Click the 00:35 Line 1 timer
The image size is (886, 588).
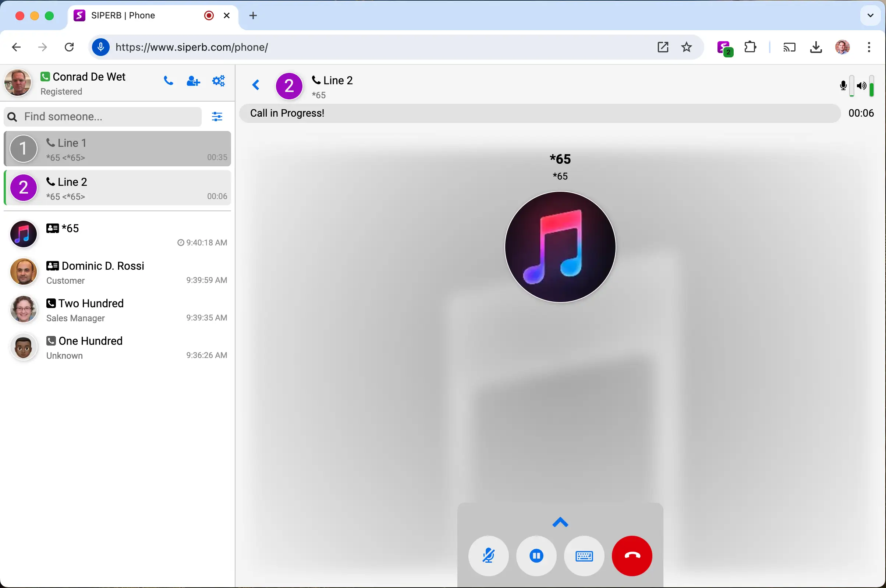tap(217, 157)
